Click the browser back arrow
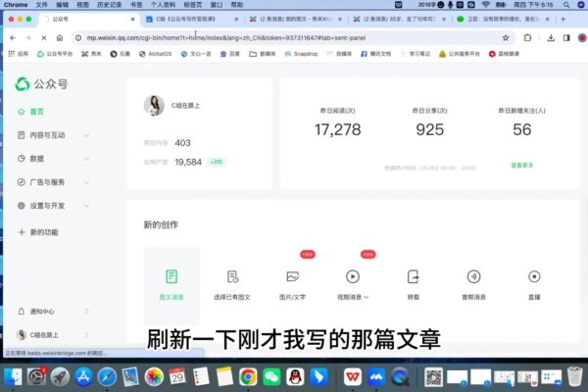This screenshot has height=392, width=588. [13, 38]
